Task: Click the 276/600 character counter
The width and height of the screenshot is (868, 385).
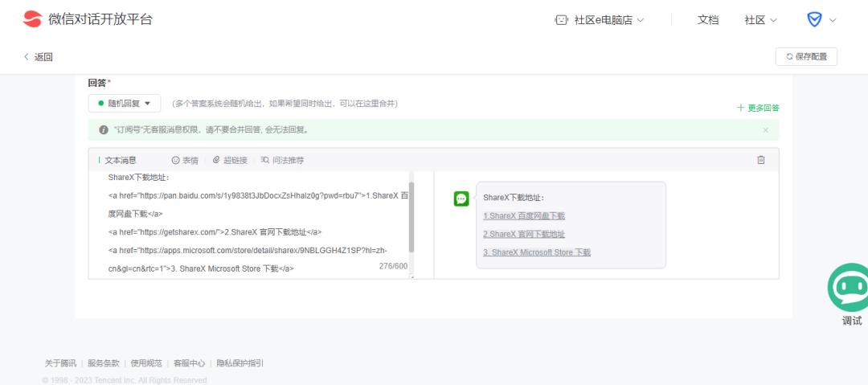Action: tap(393, 266)
